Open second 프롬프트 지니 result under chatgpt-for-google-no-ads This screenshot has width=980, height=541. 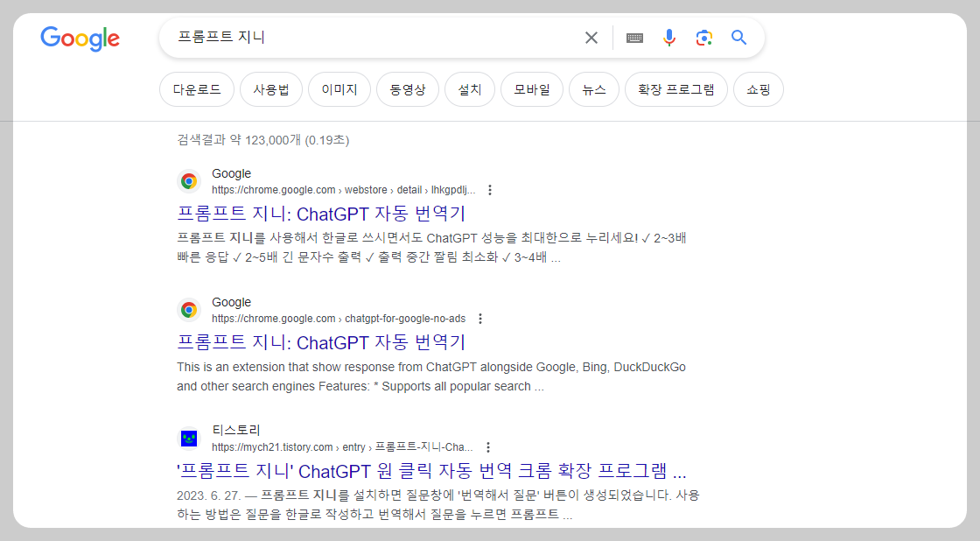[x=321, y=343]
